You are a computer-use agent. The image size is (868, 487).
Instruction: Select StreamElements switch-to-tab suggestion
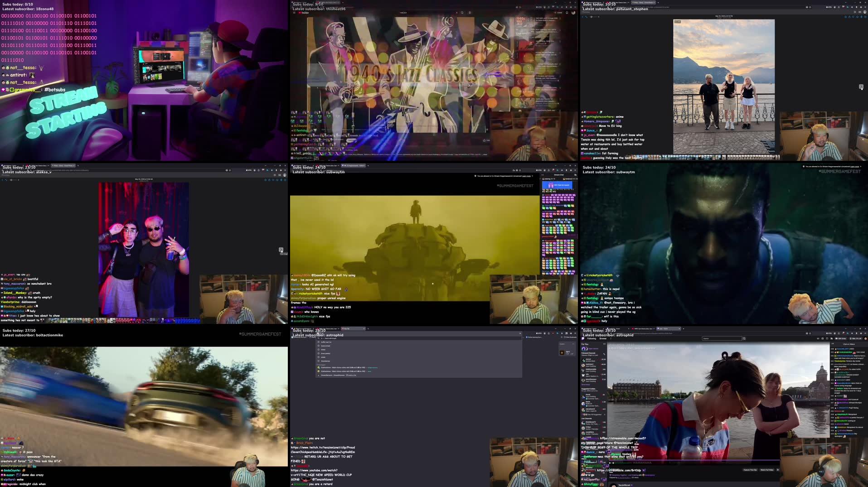(418, 375)
